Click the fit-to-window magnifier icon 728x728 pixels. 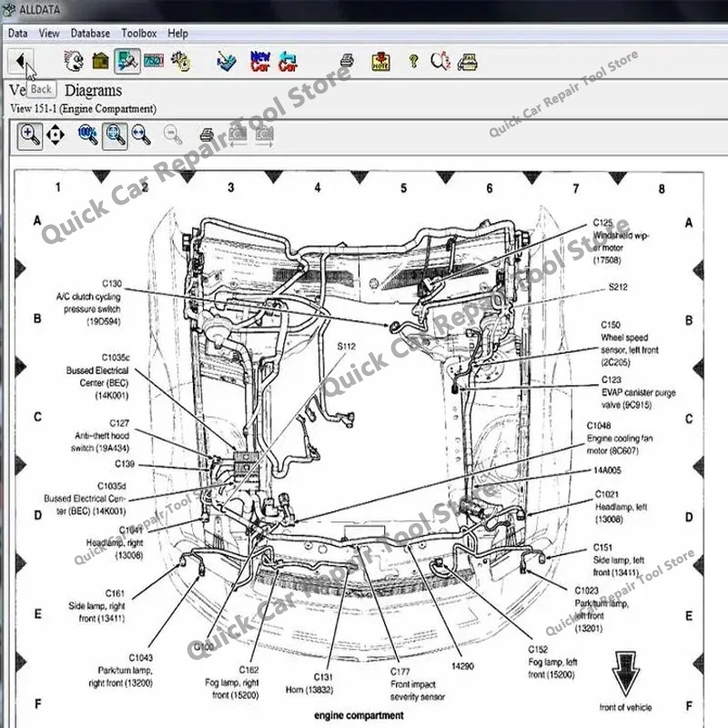pos(116,136)
